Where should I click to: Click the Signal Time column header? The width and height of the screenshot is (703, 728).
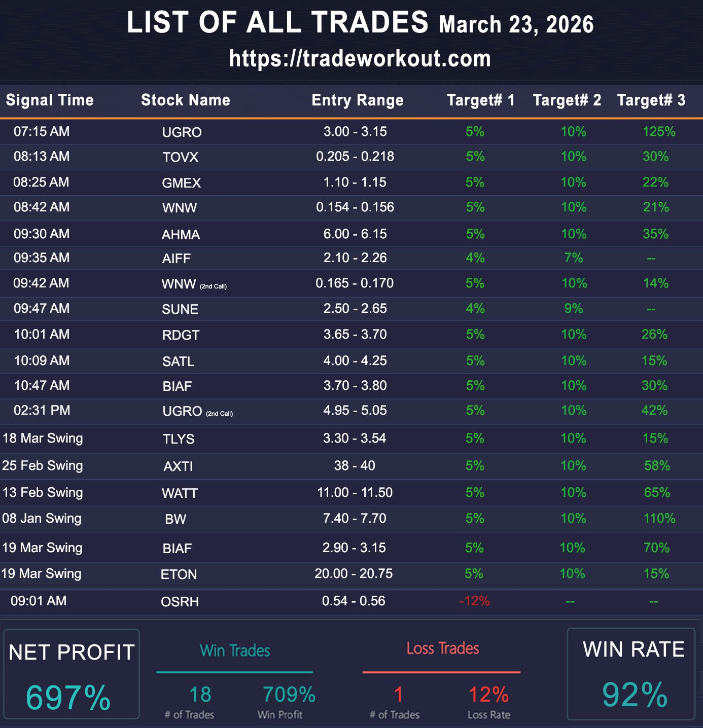click(x=50, y=100)
